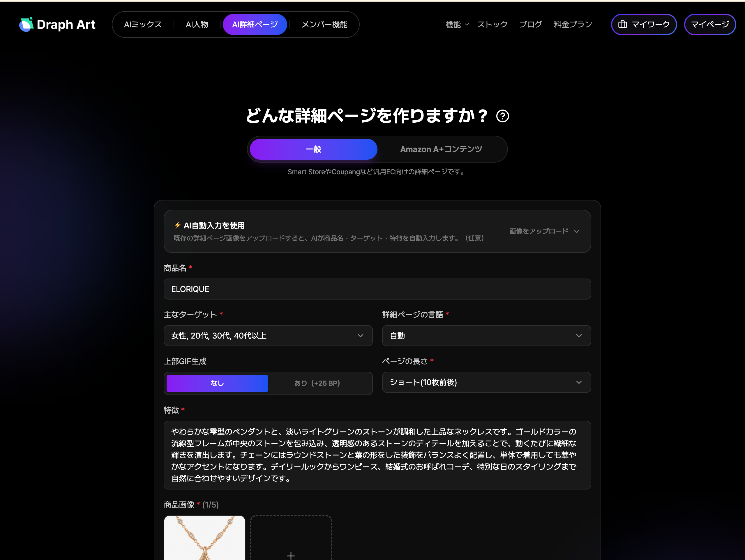Expand the 機能 menu in header
The width and height of the screenshot is (745, 560).
tap(457, 24)
